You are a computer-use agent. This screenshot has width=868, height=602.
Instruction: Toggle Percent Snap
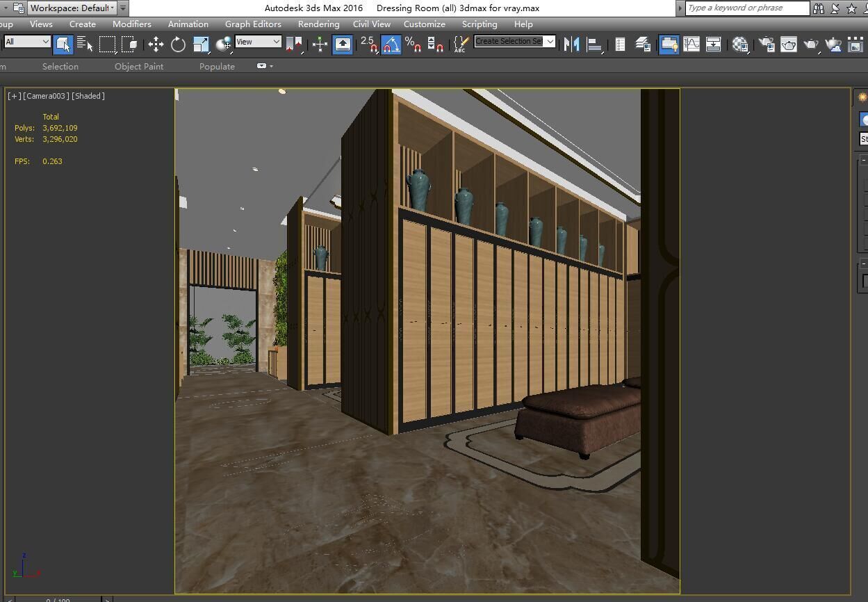(413, 44)
